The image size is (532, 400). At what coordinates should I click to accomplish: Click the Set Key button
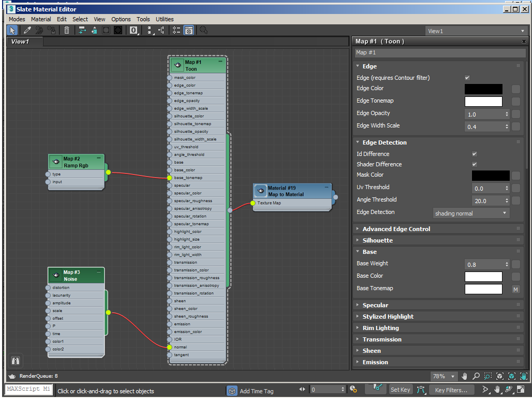(x=401, y=390)
